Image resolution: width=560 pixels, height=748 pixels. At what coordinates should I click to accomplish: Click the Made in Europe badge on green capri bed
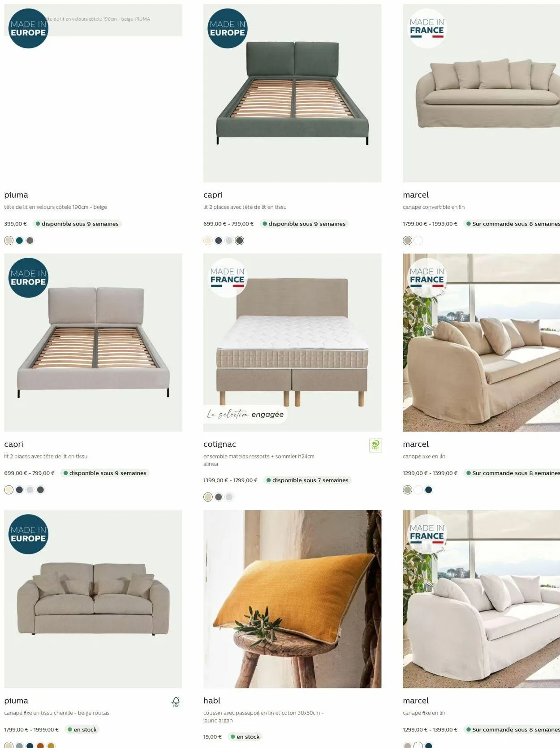pos(228,28)
